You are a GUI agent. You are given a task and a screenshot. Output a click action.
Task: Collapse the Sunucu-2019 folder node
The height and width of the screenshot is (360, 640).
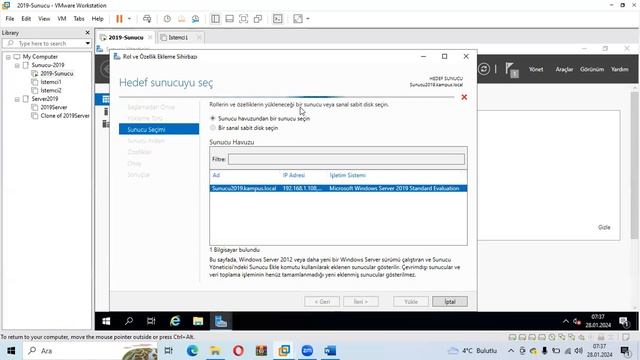pyautogui.click(x=17, y=65)
